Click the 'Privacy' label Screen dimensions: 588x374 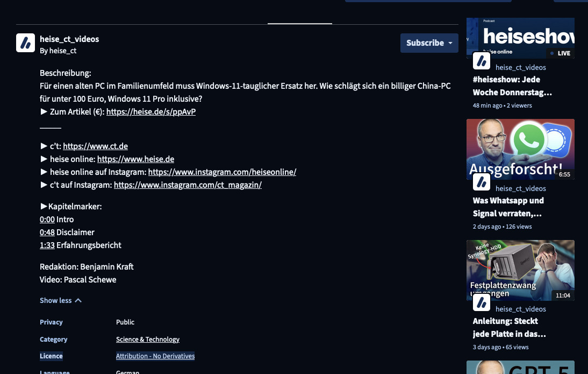point(52,322)
